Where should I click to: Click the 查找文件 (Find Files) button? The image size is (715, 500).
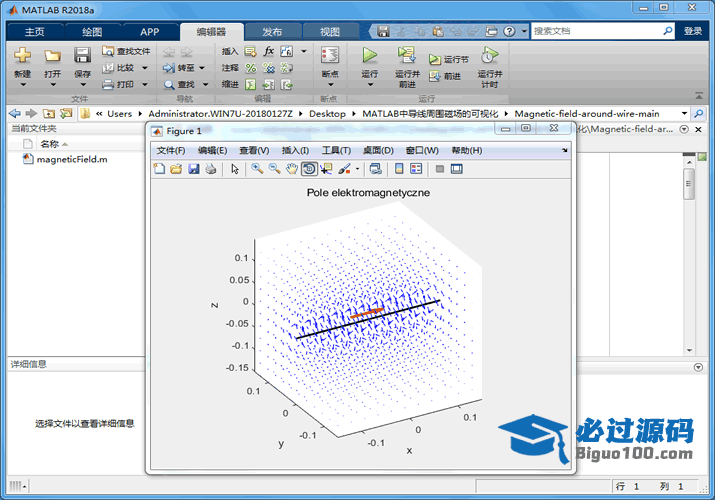[126, 51]
